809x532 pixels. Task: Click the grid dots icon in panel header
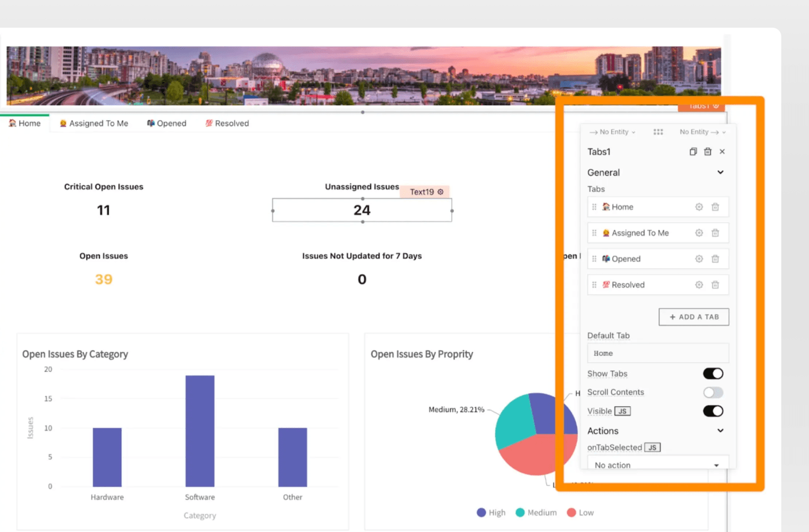(x=658, y=132)
